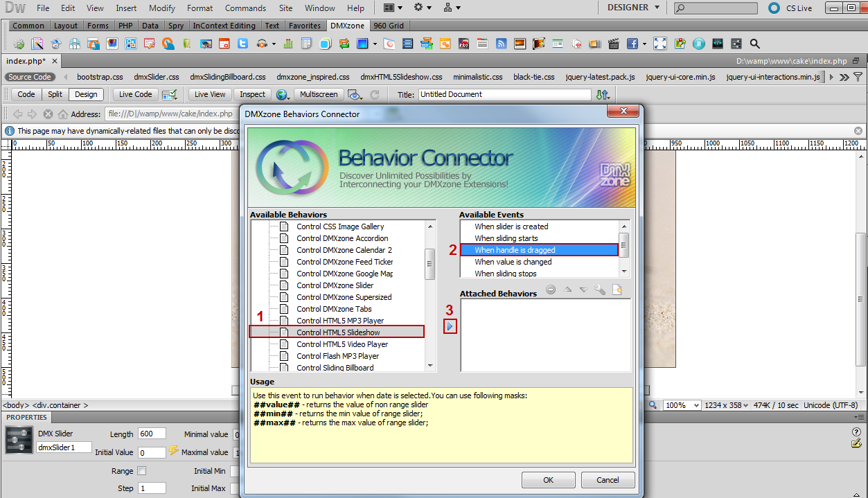
Task: Open the Commands menu
Action: coord(245,8)
